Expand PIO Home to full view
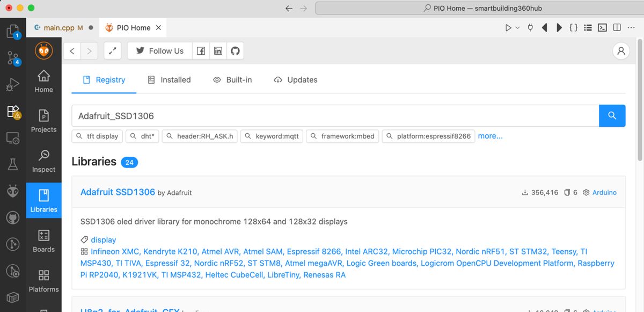 [x=112, y=51]
